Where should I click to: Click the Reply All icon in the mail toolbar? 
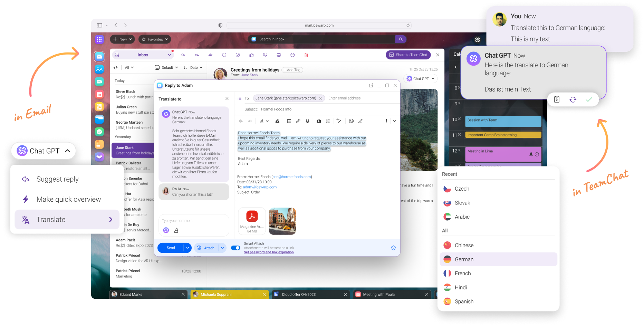click(x=196, y=55)
